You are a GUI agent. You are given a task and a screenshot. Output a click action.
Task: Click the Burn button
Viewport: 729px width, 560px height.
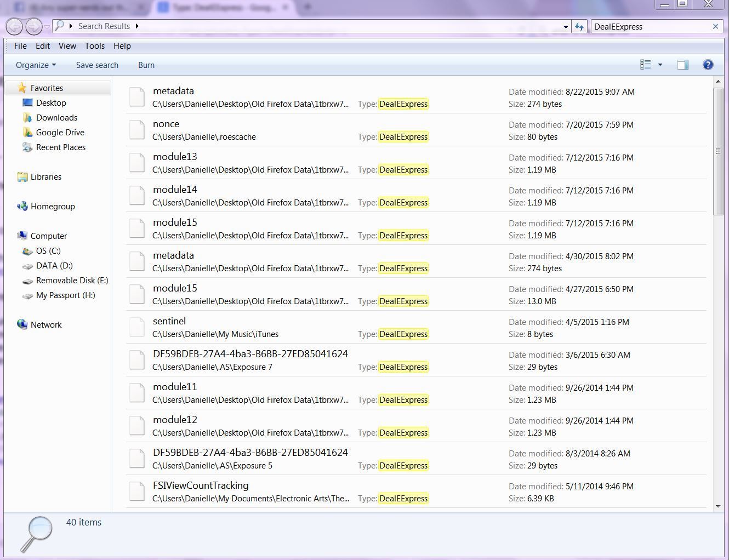point(146,65)
